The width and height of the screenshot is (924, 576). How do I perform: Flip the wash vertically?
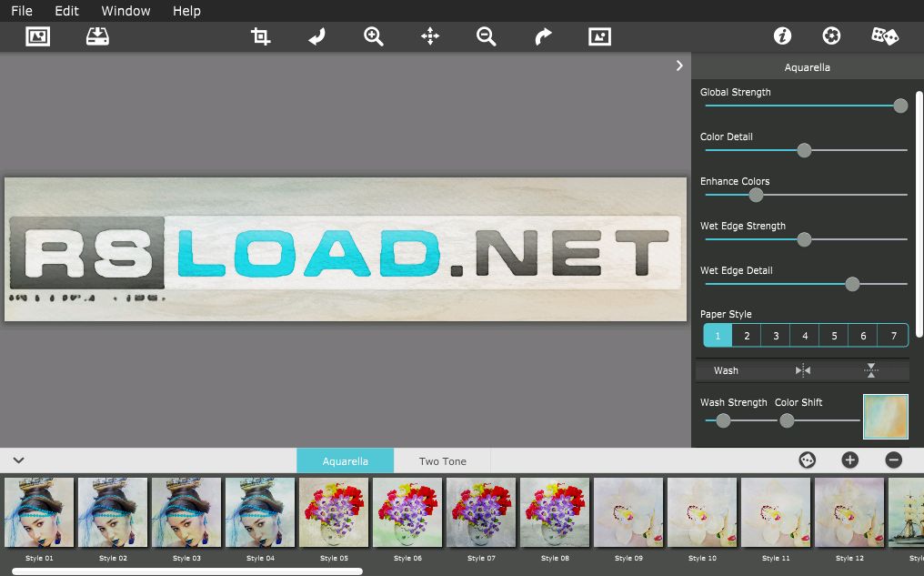pyautogui.click(x=871, y=370)
